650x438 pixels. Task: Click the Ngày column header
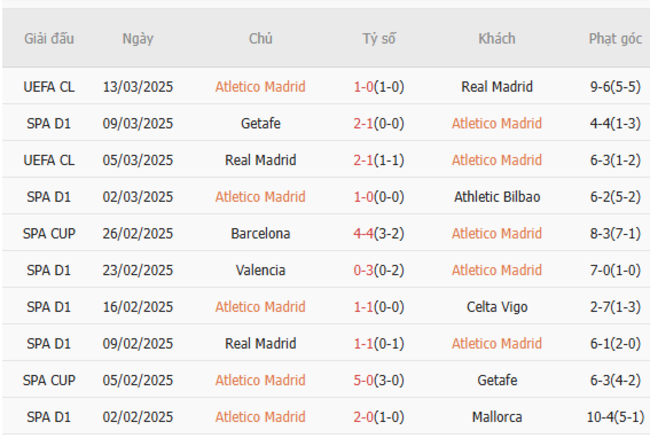click(x=138, y=39)
